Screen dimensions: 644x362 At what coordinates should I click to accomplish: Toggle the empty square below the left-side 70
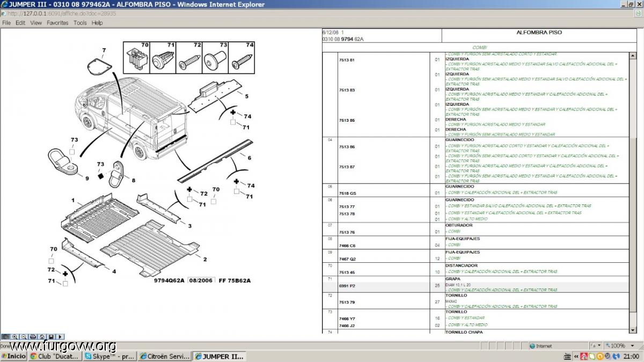click(52, 261)
